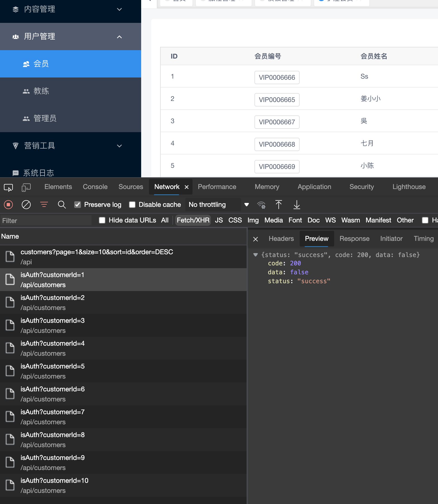Click the 教练 coach icon
This screenshot has height=504, width=438.
(26, 91)
